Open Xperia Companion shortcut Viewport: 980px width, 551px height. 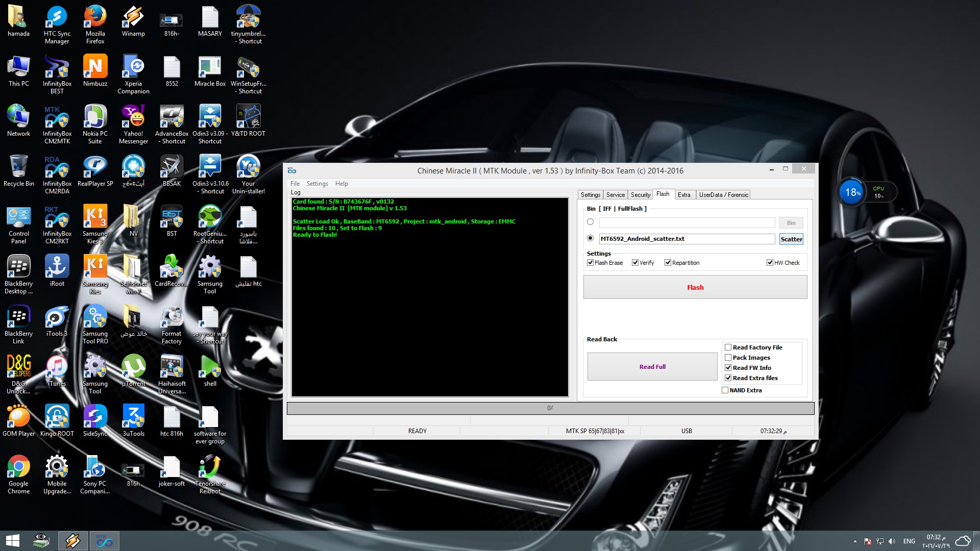[x=133, y=74]
